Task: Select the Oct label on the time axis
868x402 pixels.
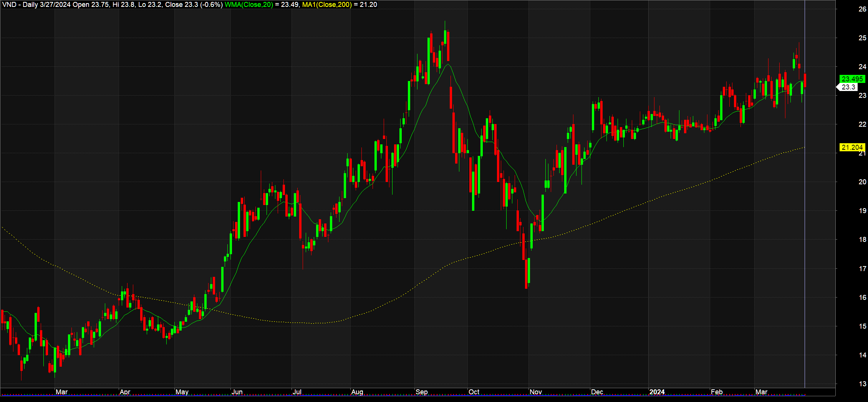Action: click(474, 392)
